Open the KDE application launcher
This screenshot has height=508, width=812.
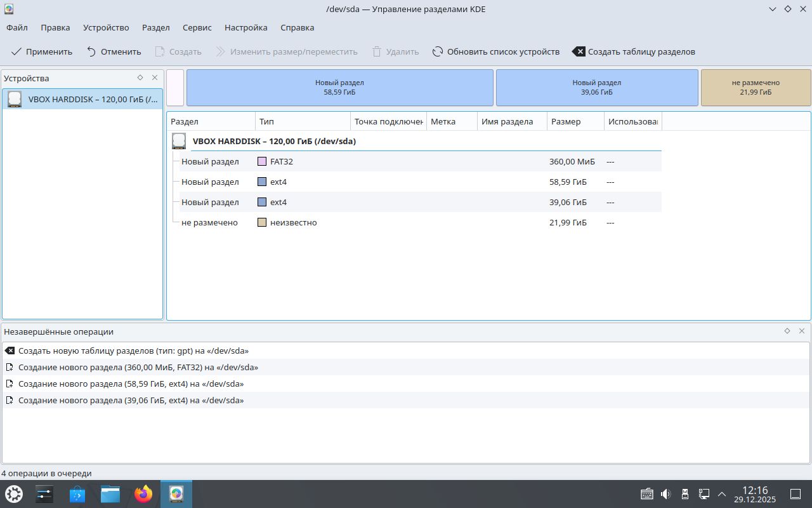coord(14,494)
